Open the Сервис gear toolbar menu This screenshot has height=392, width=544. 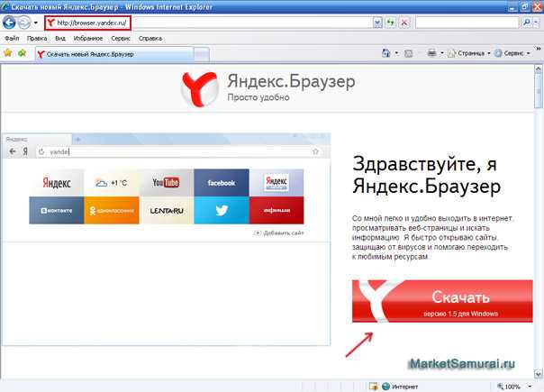(512, 53)
